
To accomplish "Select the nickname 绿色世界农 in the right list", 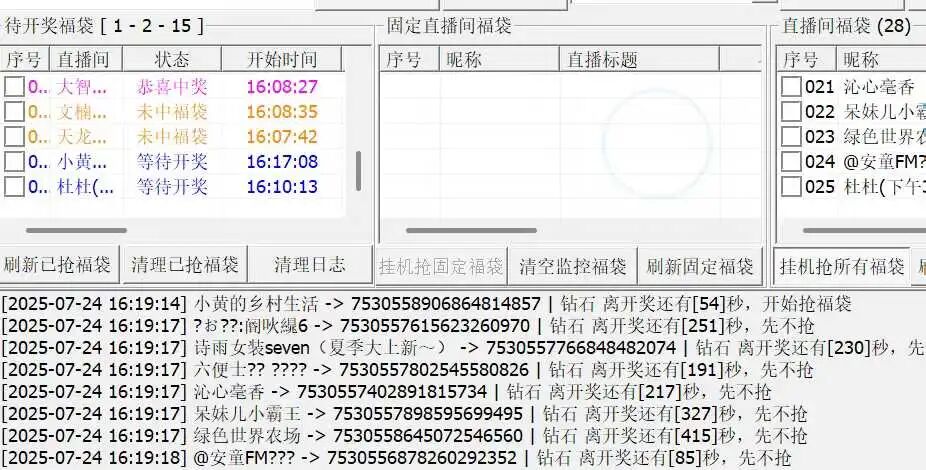I will [x=885, y=136].
